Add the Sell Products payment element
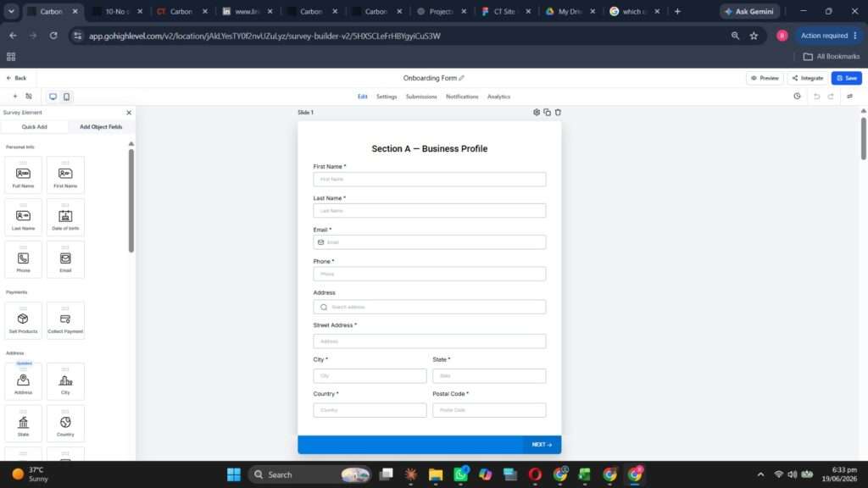 pyautogui.click(x=23, y=320)
